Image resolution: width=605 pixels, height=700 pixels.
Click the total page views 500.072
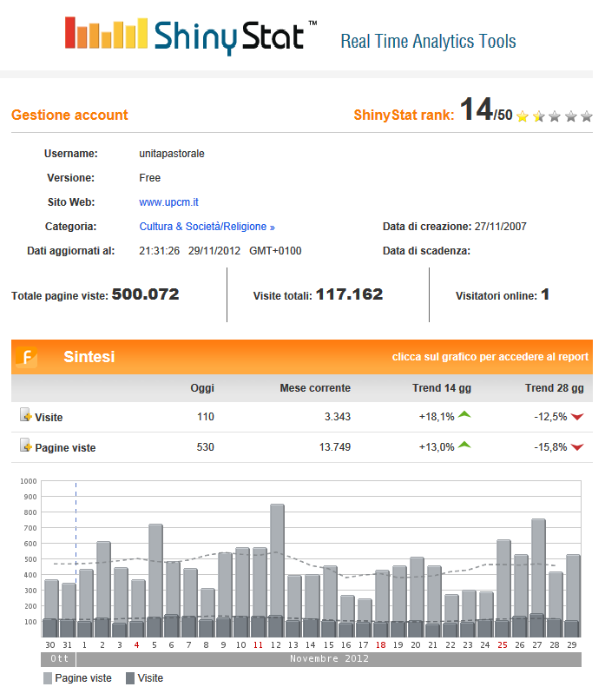click(x=145, y=294)
